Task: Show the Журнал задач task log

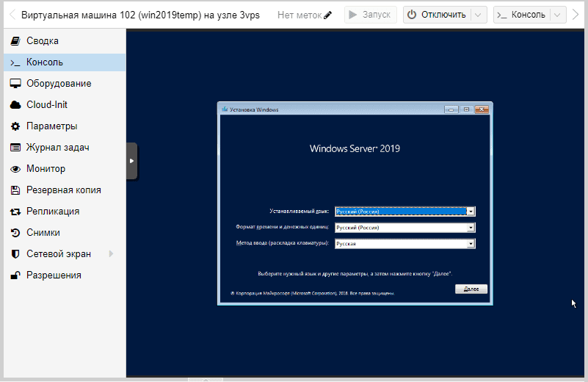Action: point(65,148)
